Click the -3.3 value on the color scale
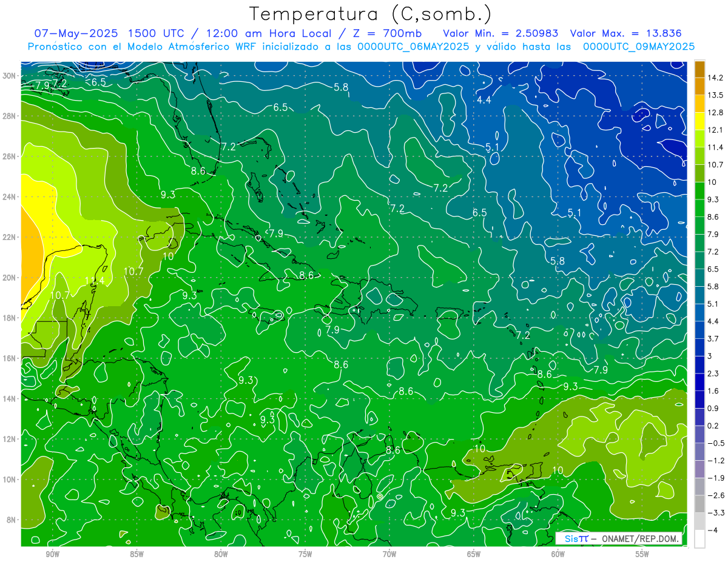The image size is (728, 562). (x=716, y=512)
